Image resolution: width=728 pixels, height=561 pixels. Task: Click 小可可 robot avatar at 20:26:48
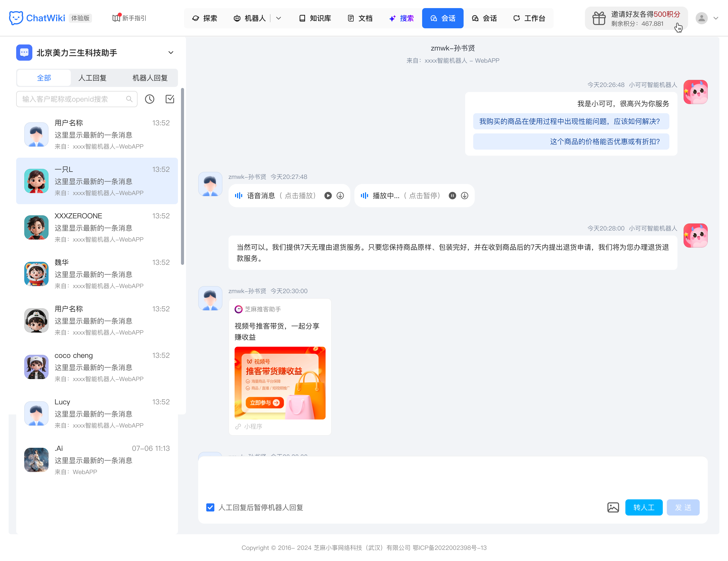pos(695,92)
